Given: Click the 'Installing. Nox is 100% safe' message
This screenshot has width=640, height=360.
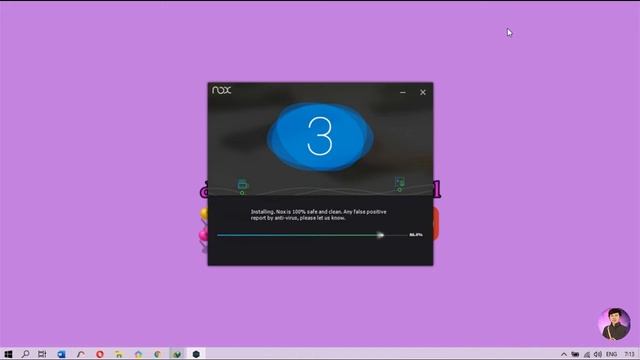Looking at the screenshot, I should click(318, 215).
